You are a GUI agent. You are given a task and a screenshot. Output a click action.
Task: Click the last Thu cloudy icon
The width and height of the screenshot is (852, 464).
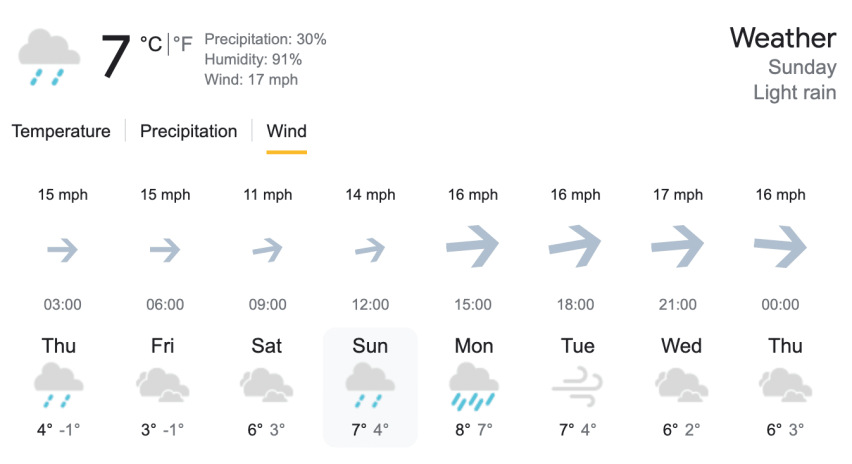click(785, 386)
